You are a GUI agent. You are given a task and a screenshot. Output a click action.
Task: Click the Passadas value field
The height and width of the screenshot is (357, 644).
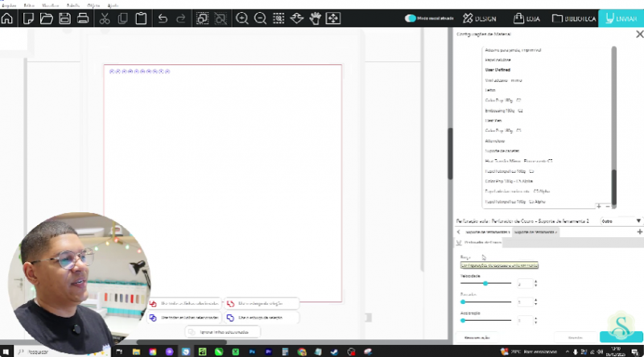(525, 302)
